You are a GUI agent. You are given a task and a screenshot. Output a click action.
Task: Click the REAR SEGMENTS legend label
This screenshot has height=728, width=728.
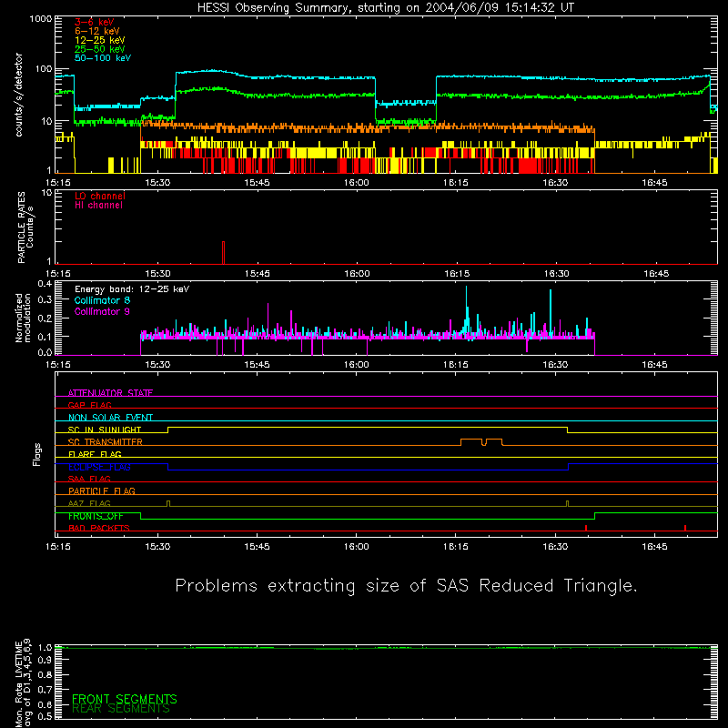point(121,709)
